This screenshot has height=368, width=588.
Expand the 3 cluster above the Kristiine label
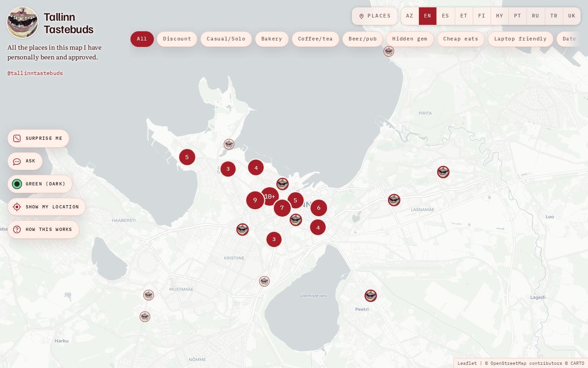pos(274,239)
